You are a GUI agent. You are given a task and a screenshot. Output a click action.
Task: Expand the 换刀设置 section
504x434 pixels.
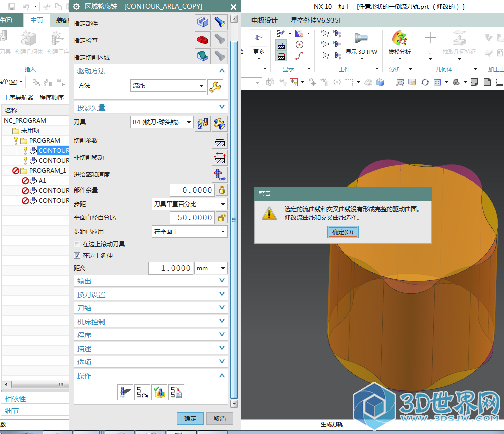pyautogui.click(x=150, y=295)
